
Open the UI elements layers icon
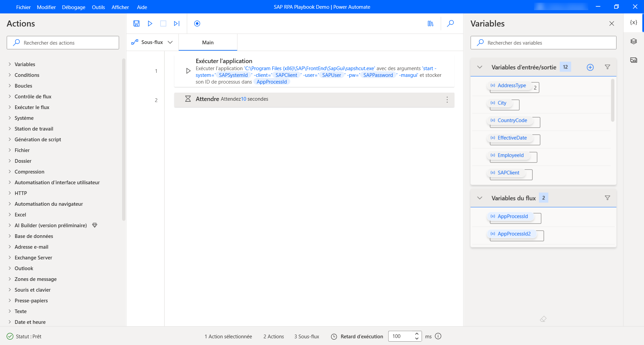(x=634, y=41)
